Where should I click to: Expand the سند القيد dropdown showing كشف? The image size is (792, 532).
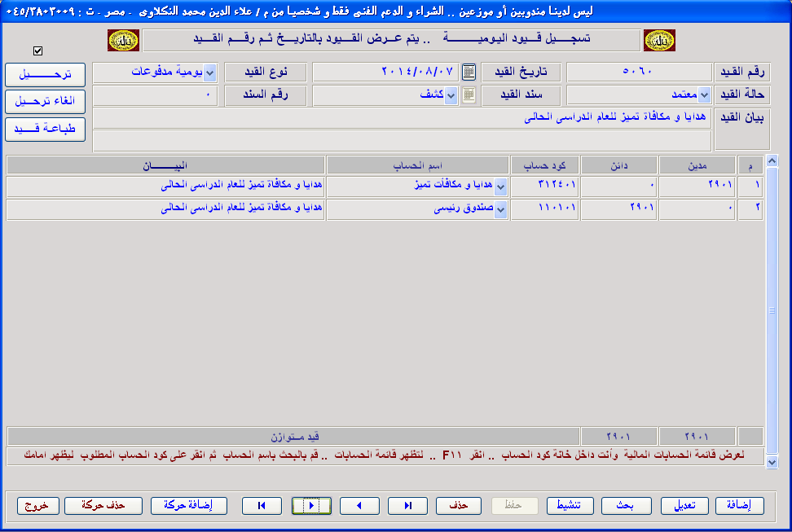(451, 95)
